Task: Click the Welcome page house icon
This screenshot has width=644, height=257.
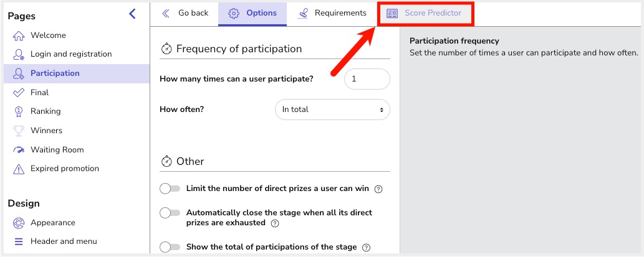Action: tap(19, 35)
